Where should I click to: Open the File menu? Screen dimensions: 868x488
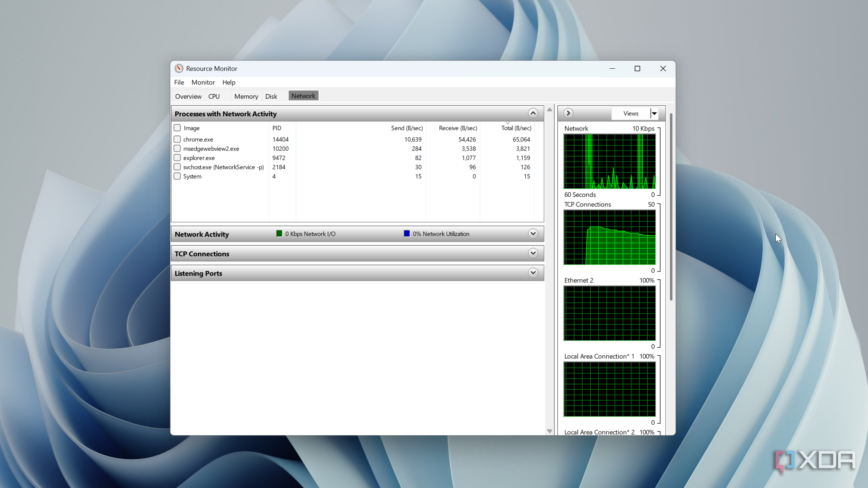pyautogui.click(x=179, y=82)
